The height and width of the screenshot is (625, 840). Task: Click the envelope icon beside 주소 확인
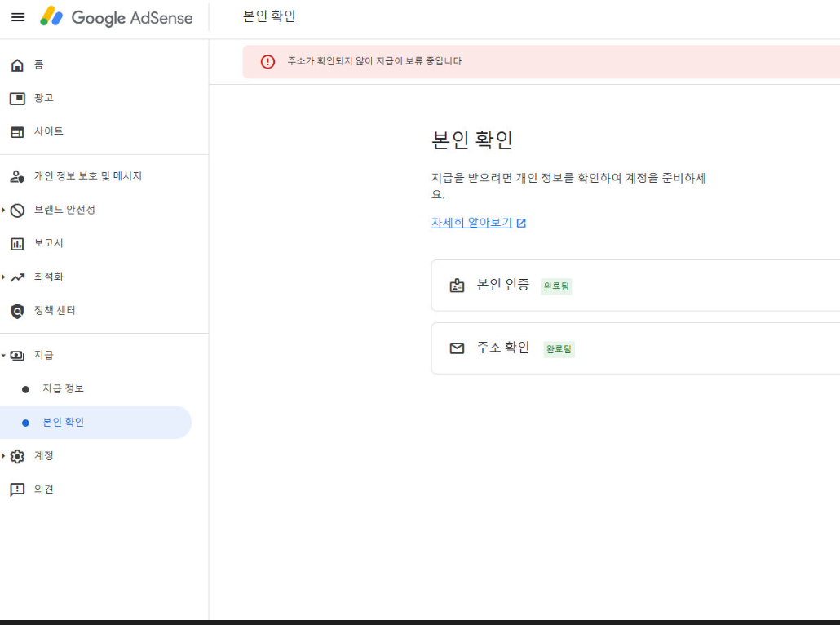point(457,348)
